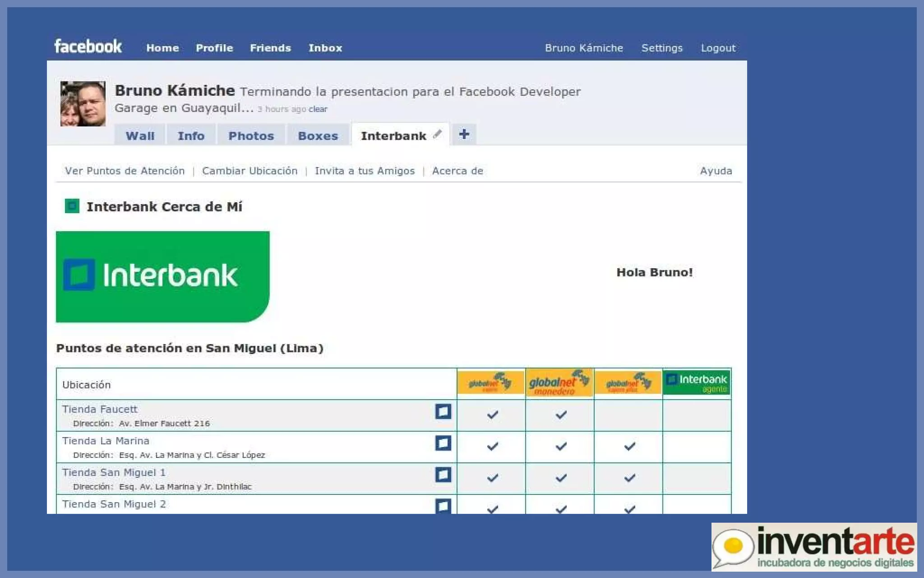Click Cambiar Ubicación link
Screen dimensions: 924x578
(249, 171)
